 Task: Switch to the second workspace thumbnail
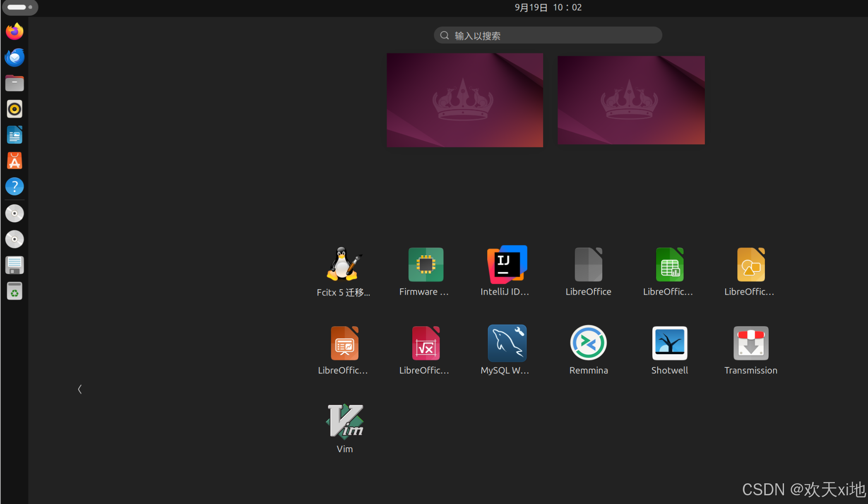coord(631,100)
